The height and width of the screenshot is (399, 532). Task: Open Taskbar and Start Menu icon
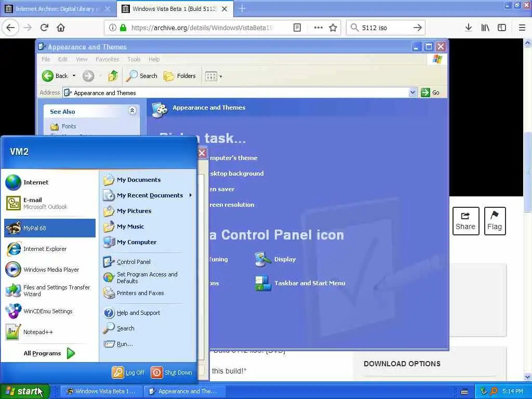click(300, 283)
